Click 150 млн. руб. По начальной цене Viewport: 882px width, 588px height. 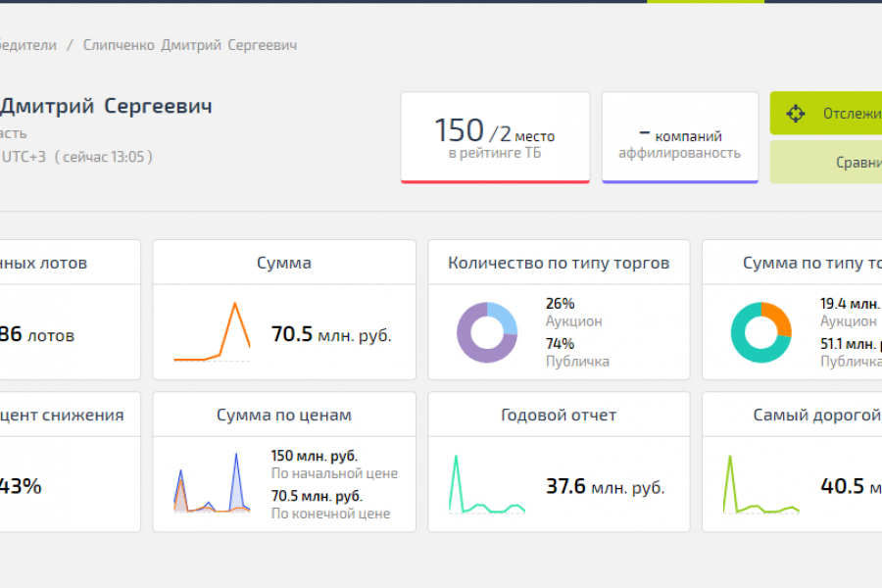334,465
